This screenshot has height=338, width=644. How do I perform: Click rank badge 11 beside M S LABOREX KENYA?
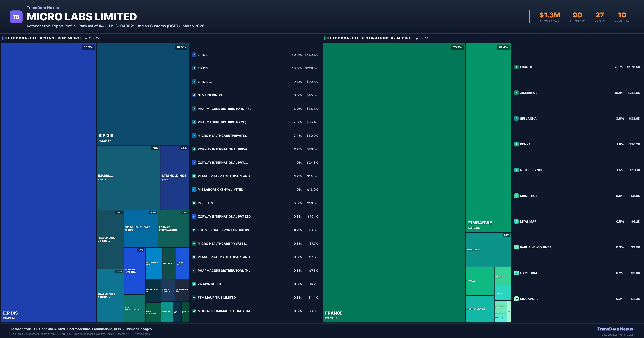pos(194,190)
